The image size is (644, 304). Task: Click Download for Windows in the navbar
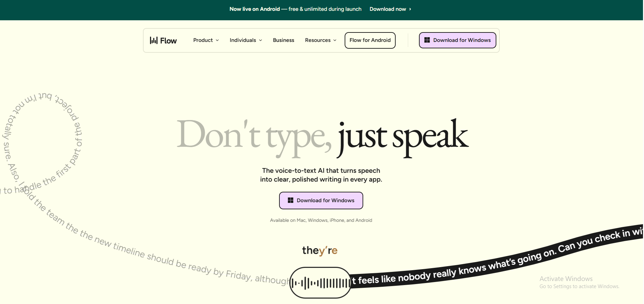457,40
